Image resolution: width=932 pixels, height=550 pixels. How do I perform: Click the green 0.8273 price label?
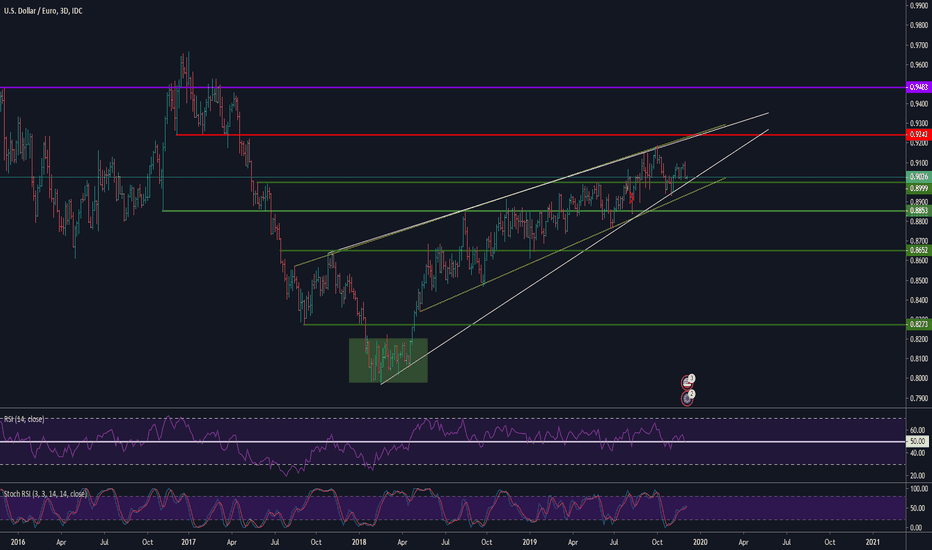tap(918, 325)
